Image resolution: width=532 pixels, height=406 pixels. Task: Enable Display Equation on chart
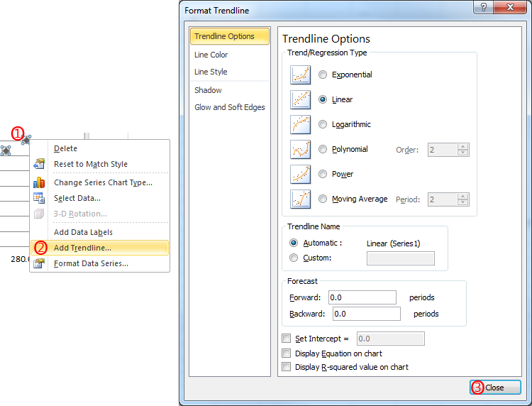point(287,353)
